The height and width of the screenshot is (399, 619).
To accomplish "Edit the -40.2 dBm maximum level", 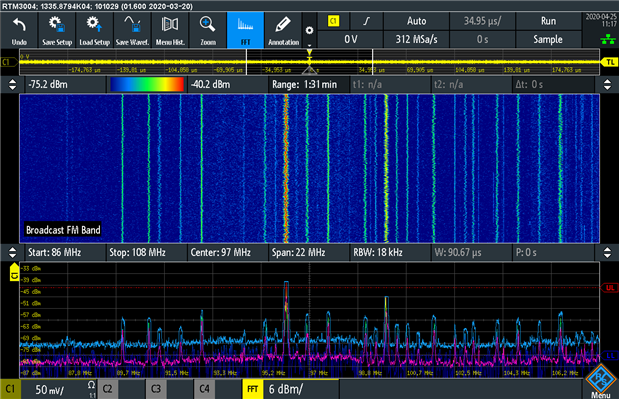I will (x=228, y=84).
